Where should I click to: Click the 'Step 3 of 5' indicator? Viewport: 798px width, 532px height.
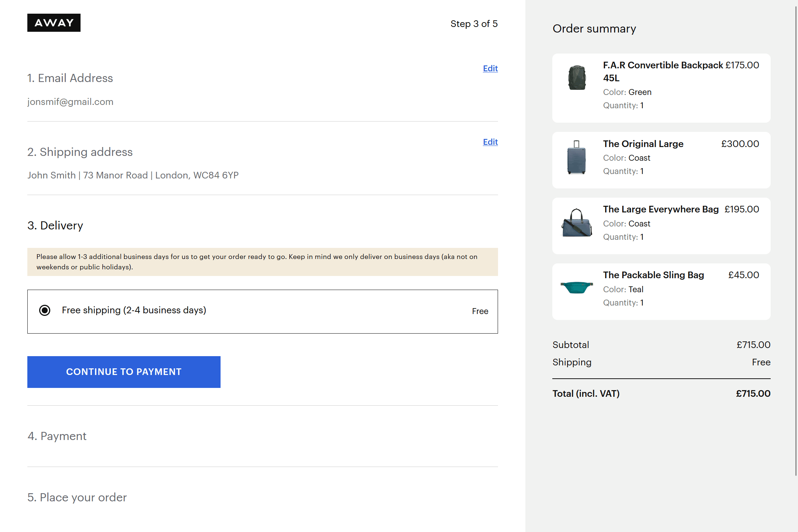(x=474, y=24)
